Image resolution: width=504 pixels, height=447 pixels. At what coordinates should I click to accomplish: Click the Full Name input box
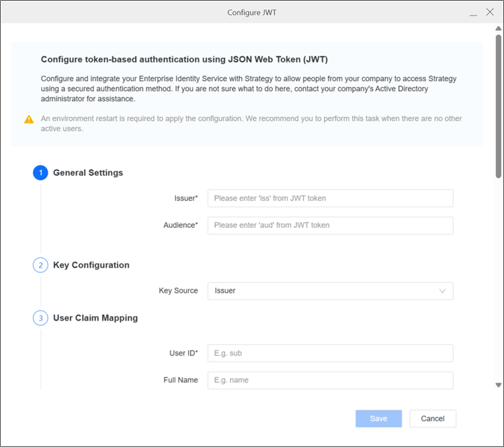(330, 380)
